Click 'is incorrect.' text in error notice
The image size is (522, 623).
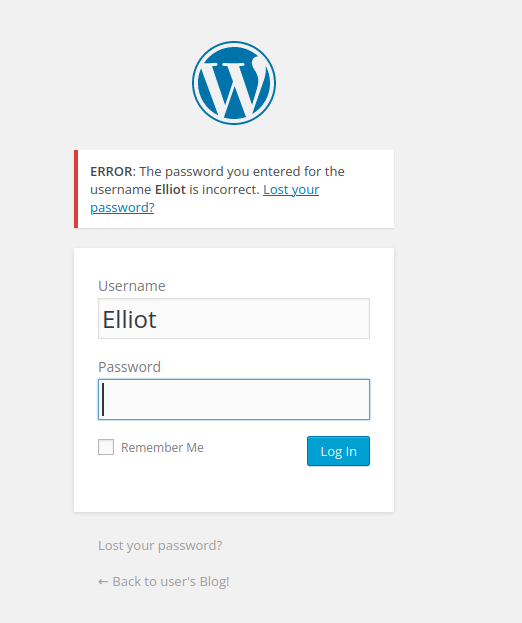click(x=224, y=190)
